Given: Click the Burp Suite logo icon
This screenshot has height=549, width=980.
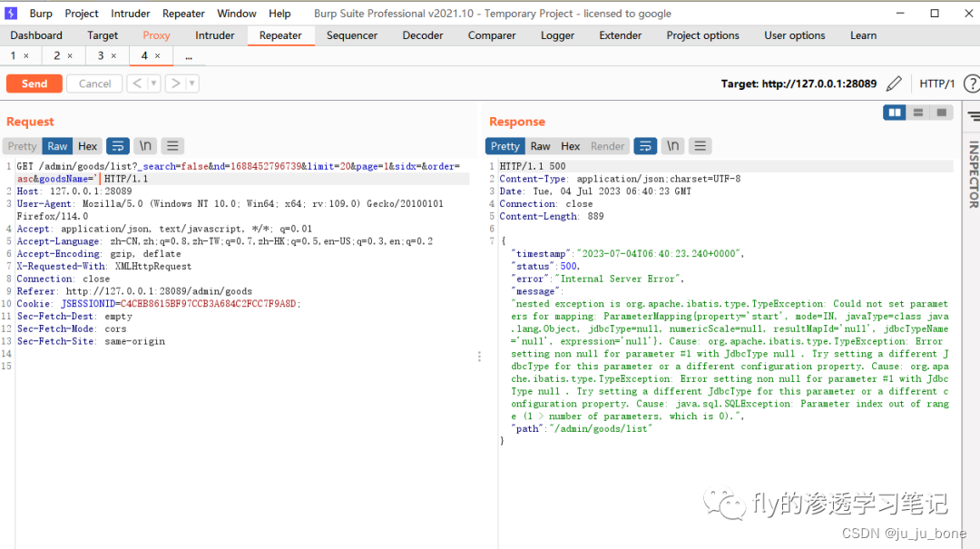Looking at the screenshot, I should point(11,13).
